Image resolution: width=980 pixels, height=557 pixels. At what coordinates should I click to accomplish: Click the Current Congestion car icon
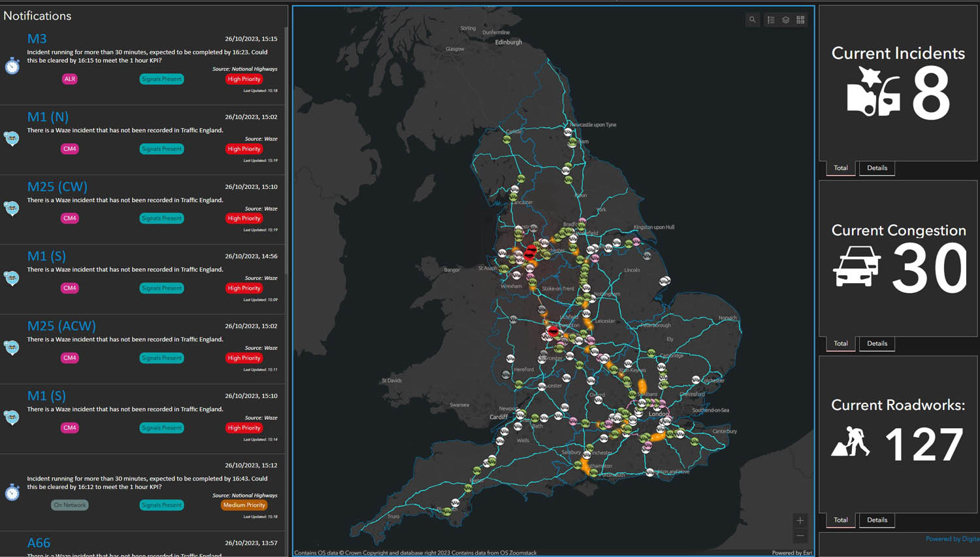857,266
